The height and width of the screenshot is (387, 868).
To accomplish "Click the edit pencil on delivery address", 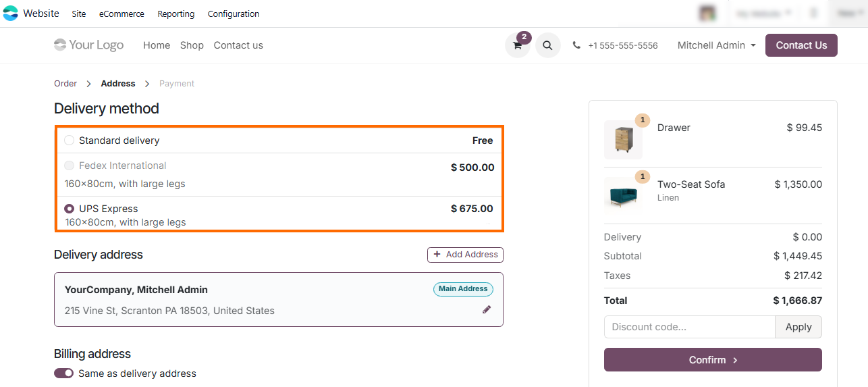I will [487, 309].
